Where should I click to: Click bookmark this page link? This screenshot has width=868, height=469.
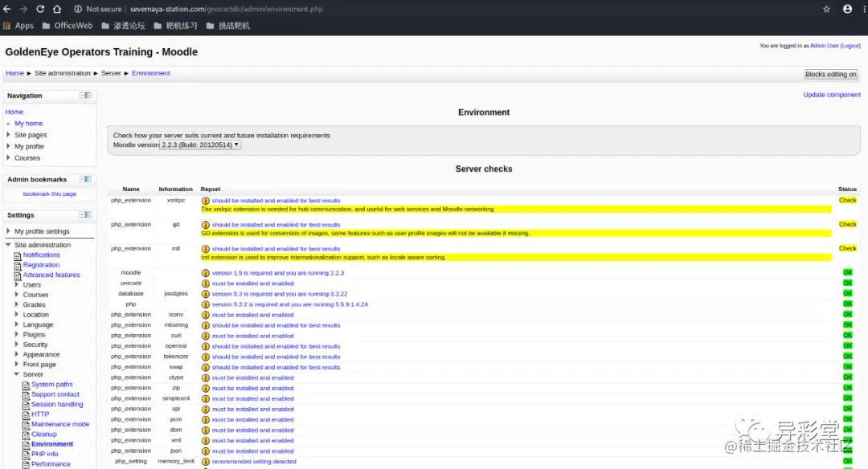50,194
